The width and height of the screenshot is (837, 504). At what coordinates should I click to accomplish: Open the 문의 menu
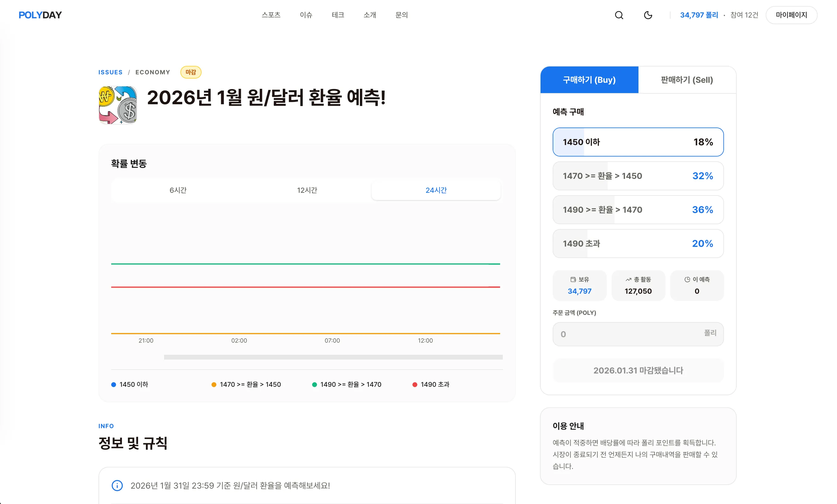point(402,15)
